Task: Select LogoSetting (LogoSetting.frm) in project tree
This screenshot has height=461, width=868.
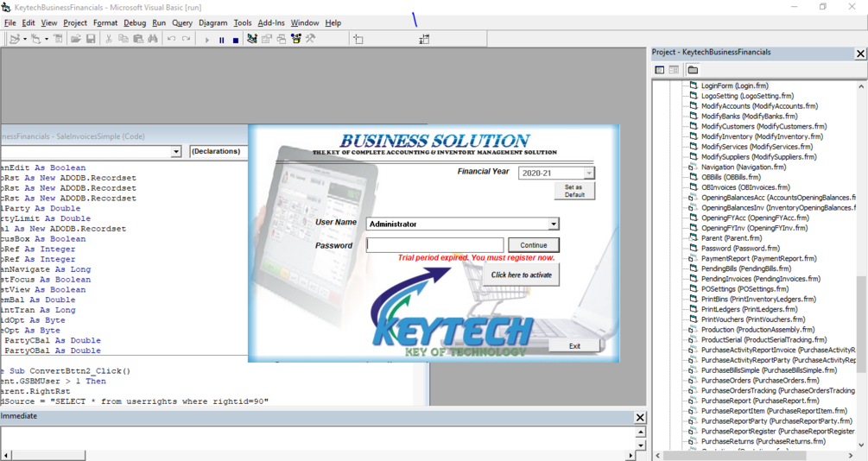Action: (747, 96)
